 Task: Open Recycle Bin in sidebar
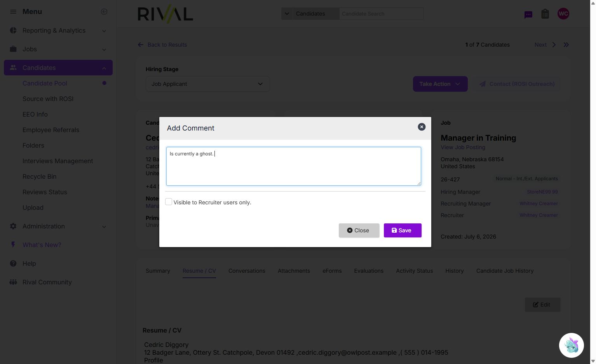click(x=39, y=176)
